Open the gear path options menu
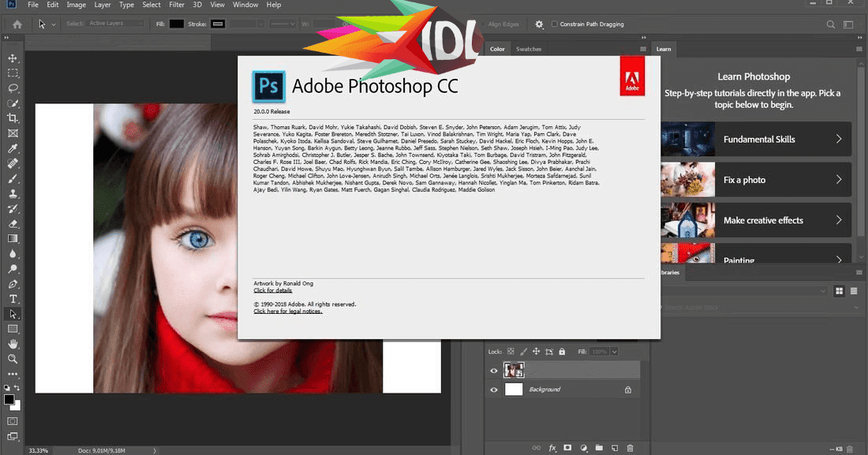Image resolution: width=868 pixels, height=455 pixels. click(539, 24)
